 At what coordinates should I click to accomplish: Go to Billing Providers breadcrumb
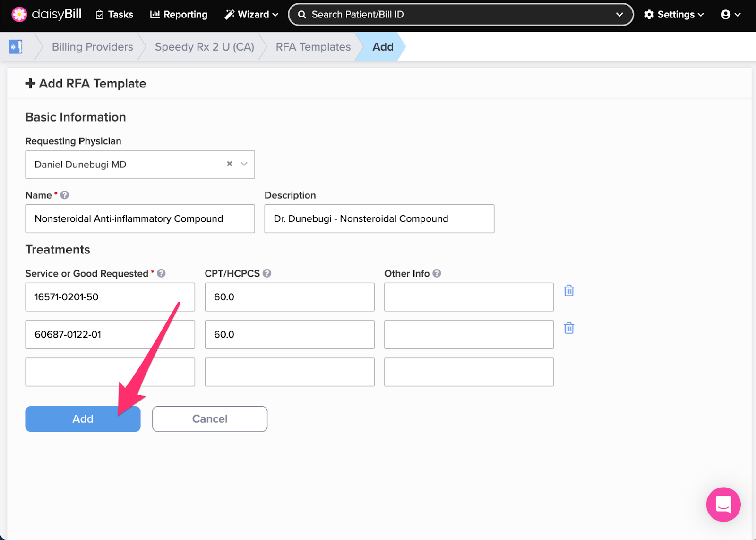pos(93,47)
